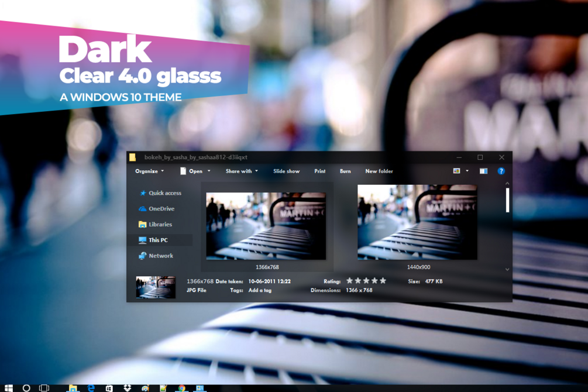Click Burn in the toolbar

pyautogui.click(x=345, y=171)
